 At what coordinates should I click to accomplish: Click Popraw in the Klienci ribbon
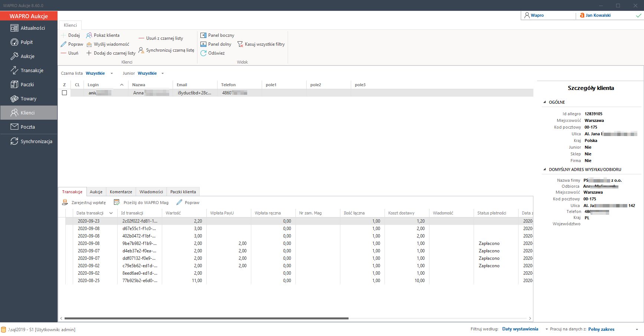coord(72,44)
